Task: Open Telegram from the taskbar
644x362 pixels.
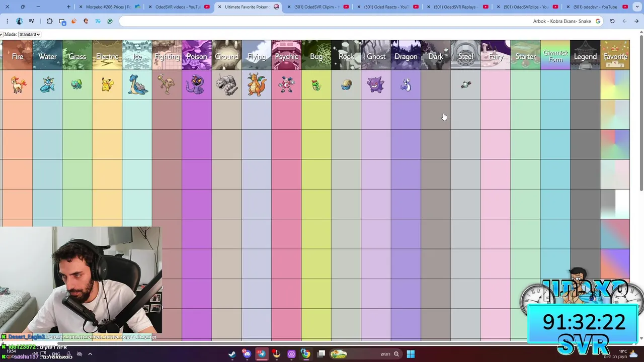Action: [x=262, y=354]
